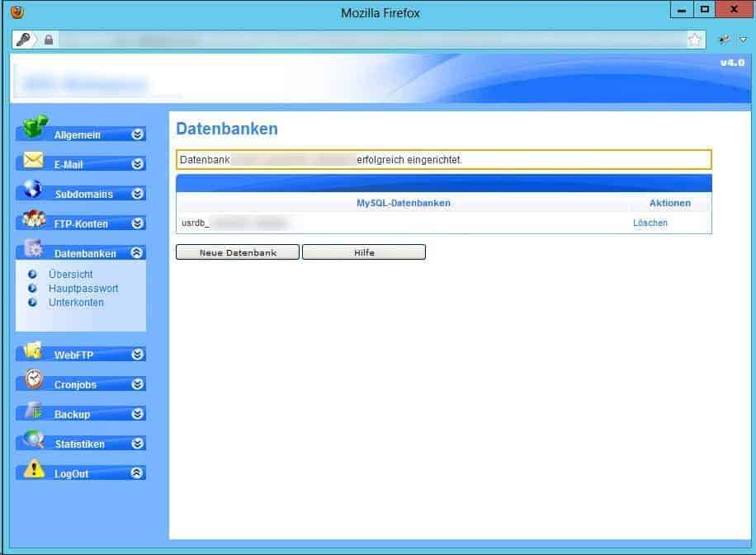Click the Cronjobs clock icon
This screenshot has width=756, height=555.
33,379
